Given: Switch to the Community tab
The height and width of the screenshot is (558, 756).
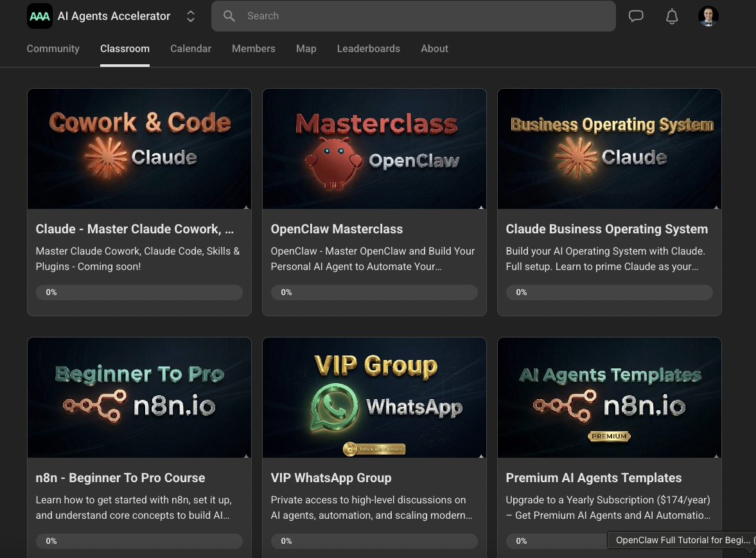Looking at the screenshot, I should tap(53, 49).
